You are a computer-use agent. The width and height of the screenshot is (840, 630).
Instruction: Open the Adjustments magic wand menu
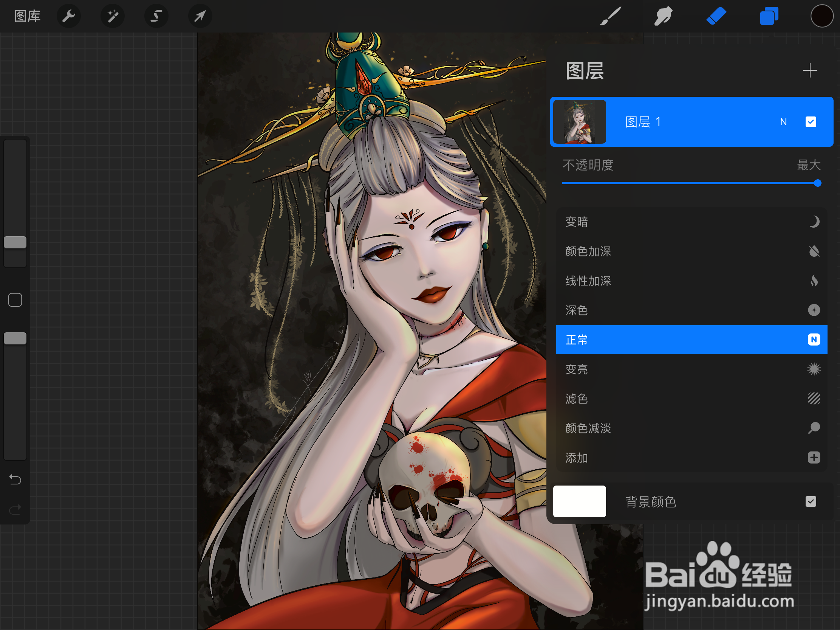[112, 16]
